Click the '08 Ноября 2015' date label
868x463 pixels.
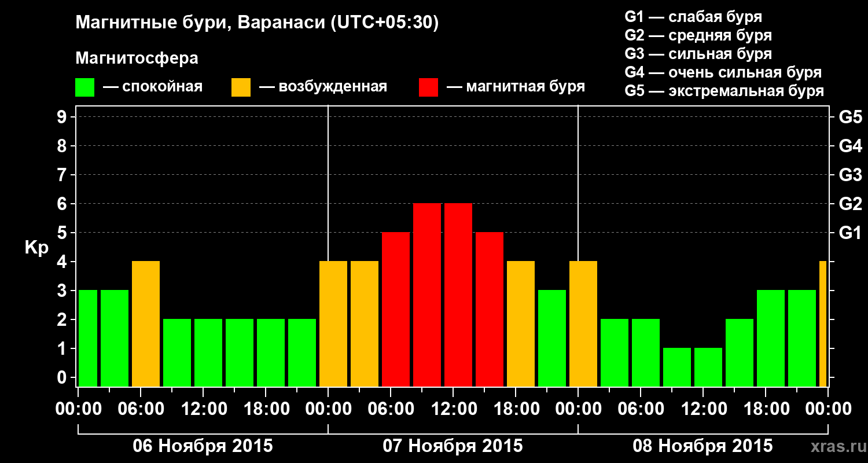(x=703, y=446)
